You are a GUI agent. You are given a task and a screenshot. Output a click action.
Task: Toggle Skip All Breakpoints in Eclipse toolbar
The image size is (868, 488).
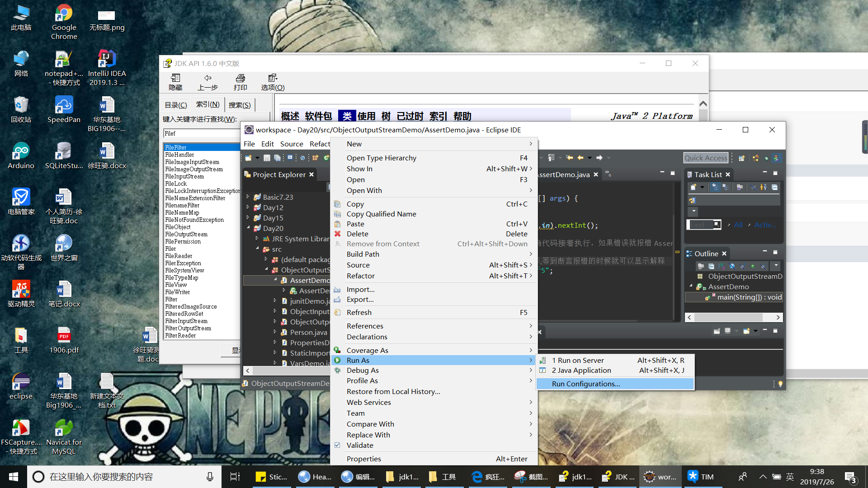[x=302, y=158]
